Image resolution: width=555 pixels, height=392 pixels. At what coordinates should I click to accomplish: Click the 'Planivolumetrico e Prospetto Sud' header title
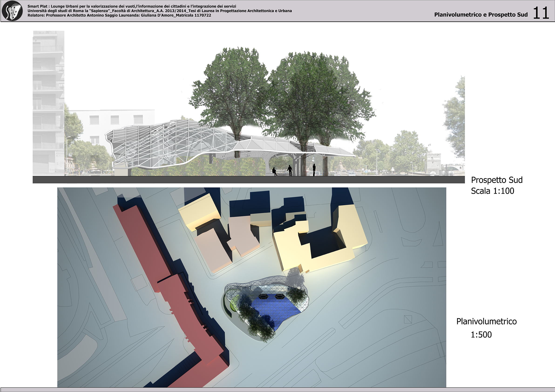tap(481, 15)
